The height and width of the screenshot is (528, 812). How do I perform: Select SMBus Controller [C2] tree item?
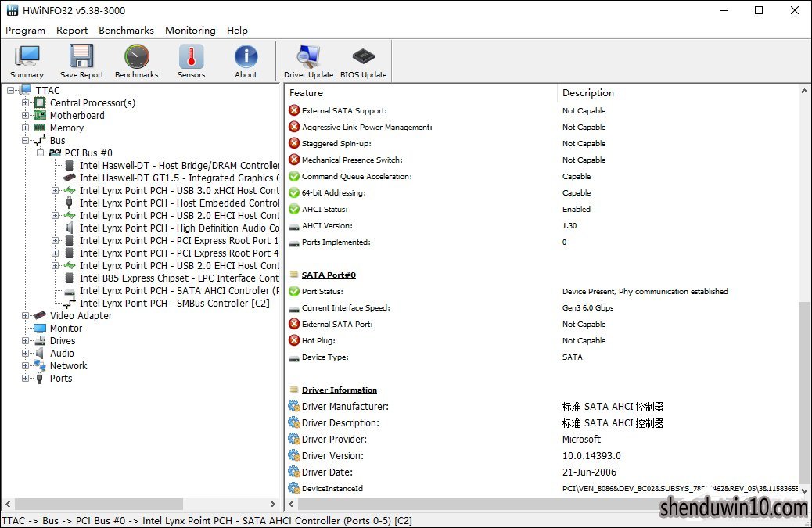click(174, 303)
